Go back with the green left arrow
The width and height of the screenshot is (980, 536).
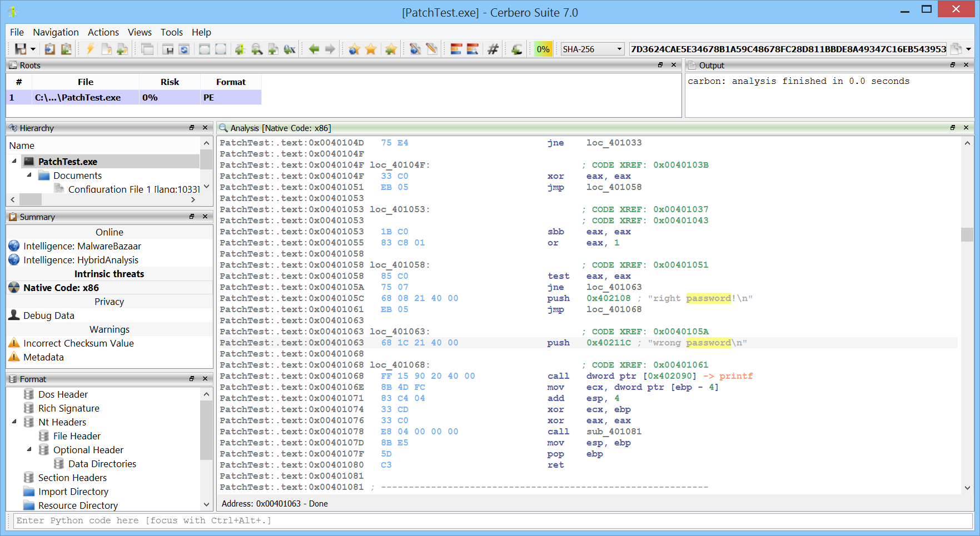(314, 49)
